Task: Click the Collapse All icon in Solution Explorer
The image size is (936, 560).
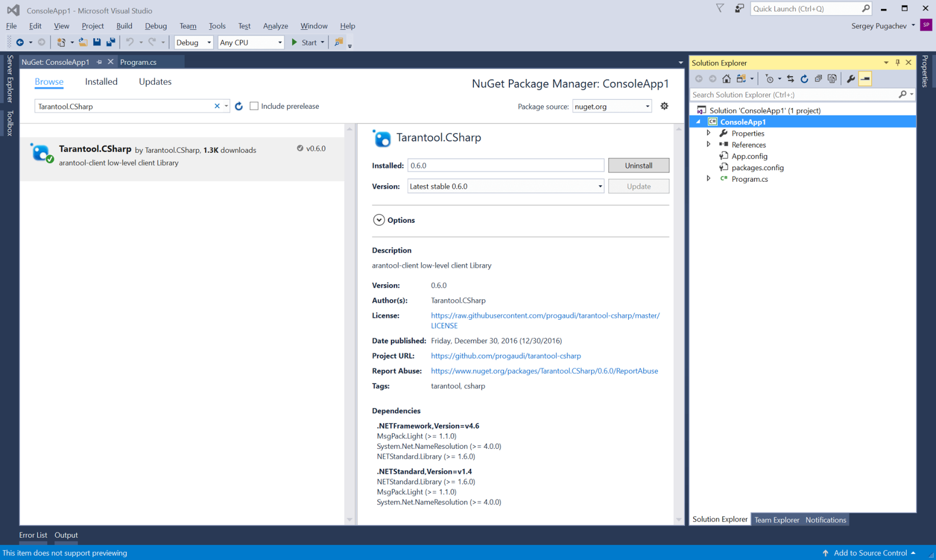Action: 818,79
